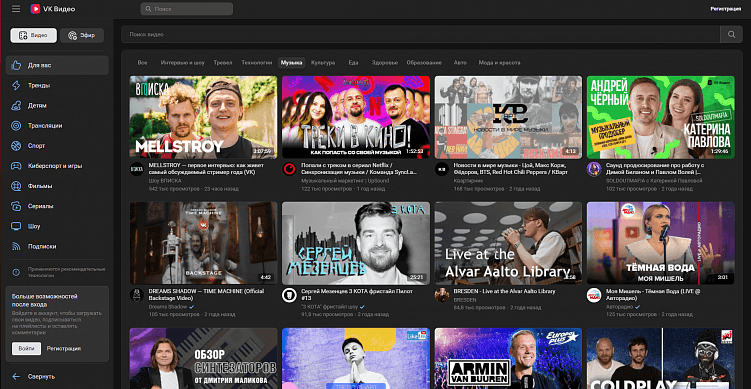Select the Интервью и шоу tab

coord(182,63)
